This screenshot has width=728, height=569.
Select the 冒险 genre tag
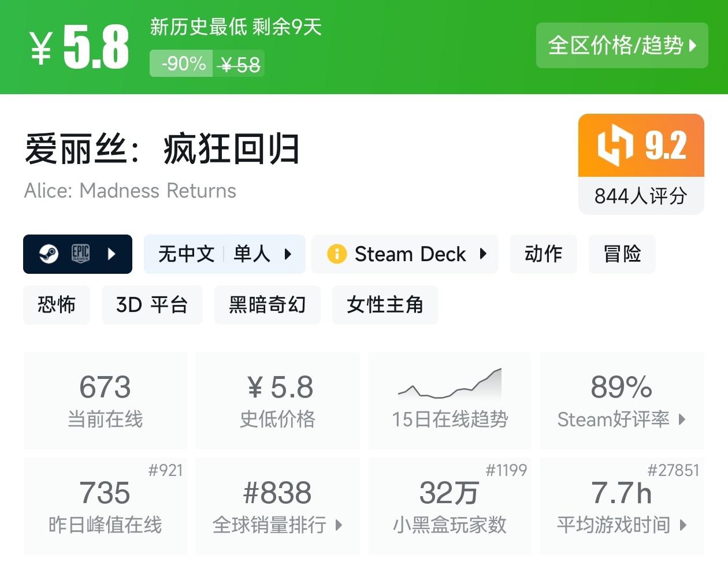point(622,254)
